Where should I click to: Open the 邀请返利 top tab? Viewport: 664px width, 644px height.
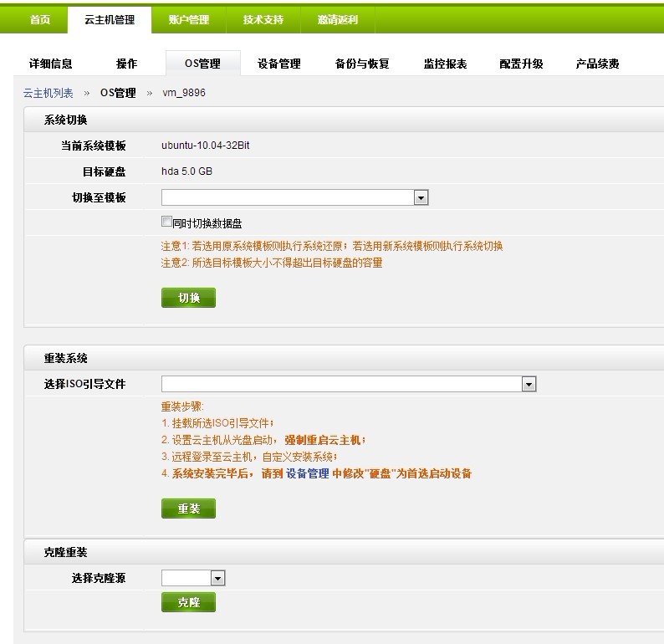click(338, 19)
